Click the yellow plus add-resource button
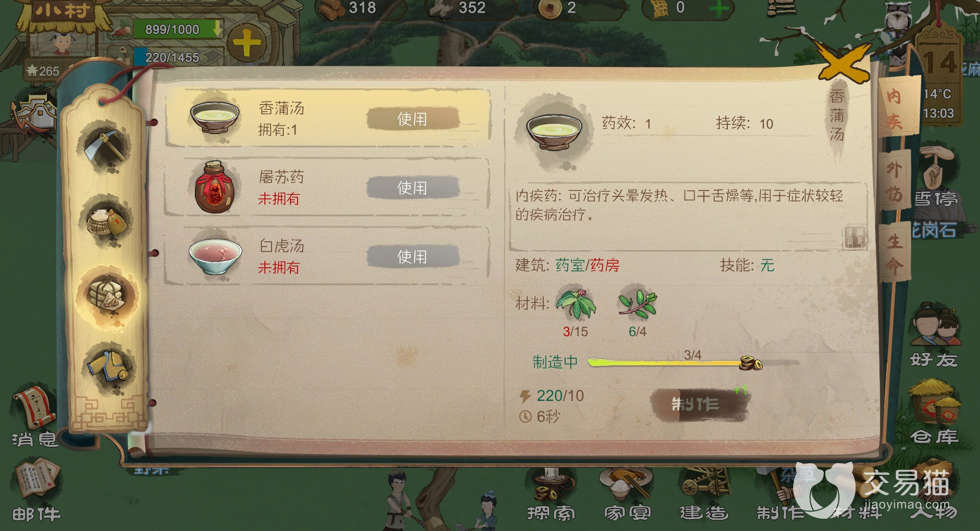This screenshot has height=531, width=980. coord(247,43)
